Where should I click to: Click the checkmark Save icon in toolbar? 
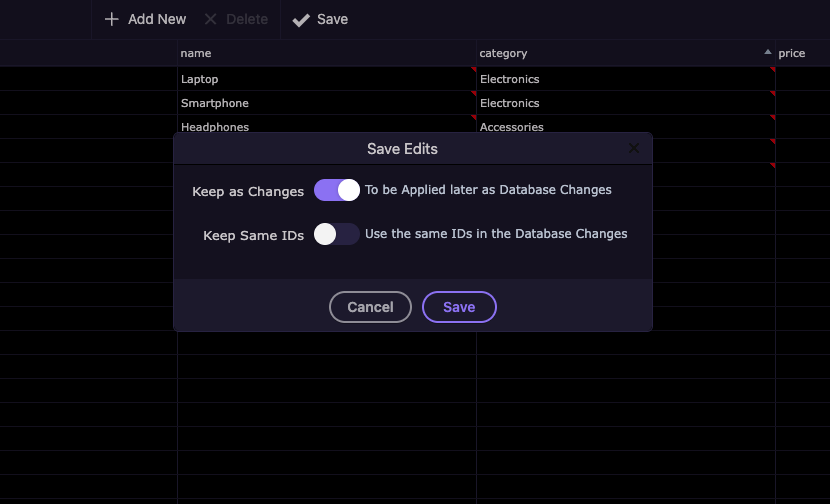click(301, 20)
